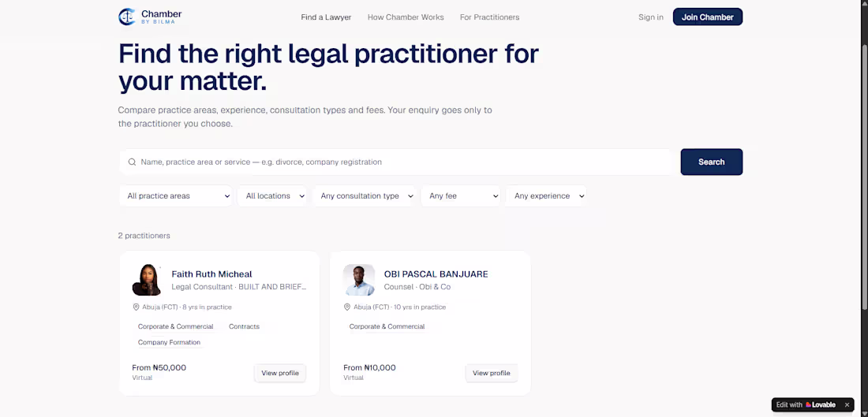
Task: Open the Any experience dropdown
Action: tap(546, 195)
